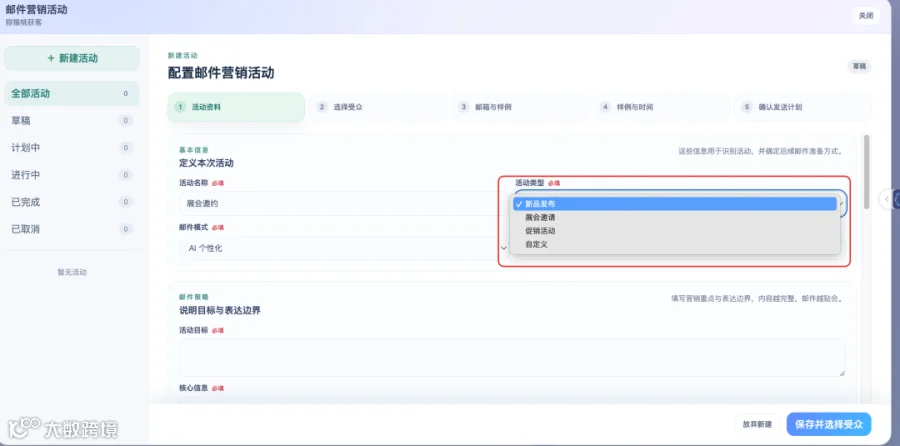
Task: Choose 新品发布 in the activity type list
Action: [674, 204]
